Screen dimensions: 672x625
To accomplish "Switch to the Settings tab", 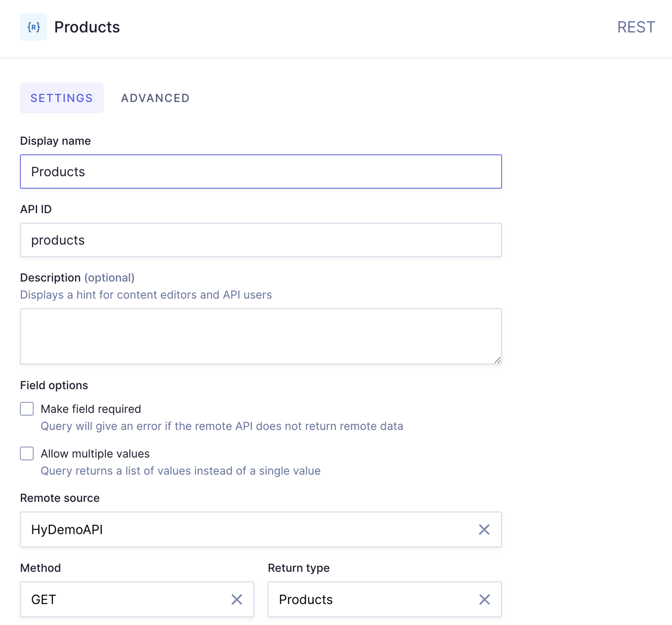I will pos(62,98).
